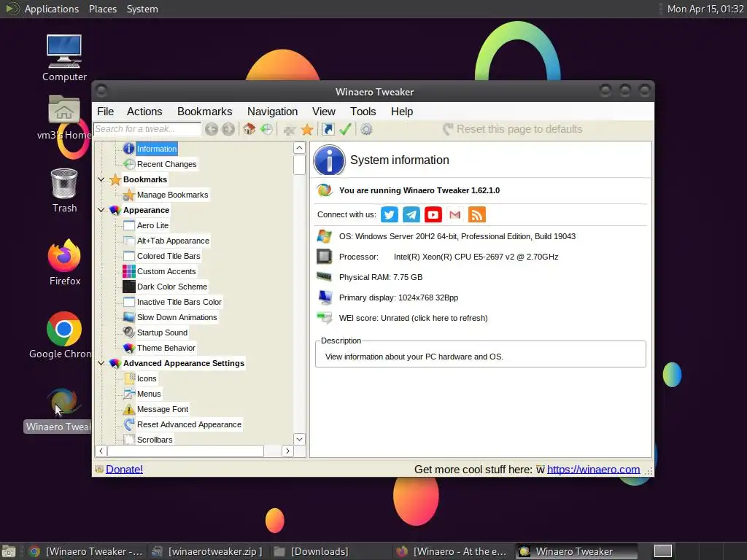Viewport: 747px width, 560px height.
Task: Open the Bookmarks menu
Action: [x=204, y=112]
